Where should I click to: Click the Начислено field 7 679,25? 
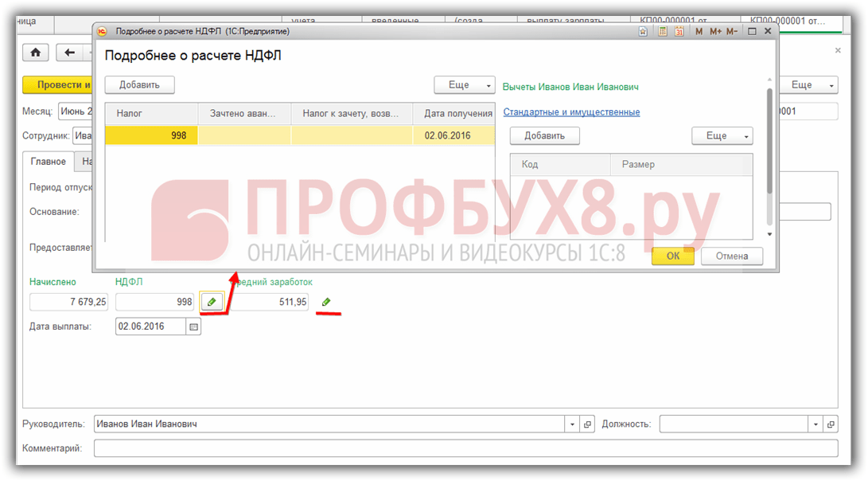tap(69, 302)
